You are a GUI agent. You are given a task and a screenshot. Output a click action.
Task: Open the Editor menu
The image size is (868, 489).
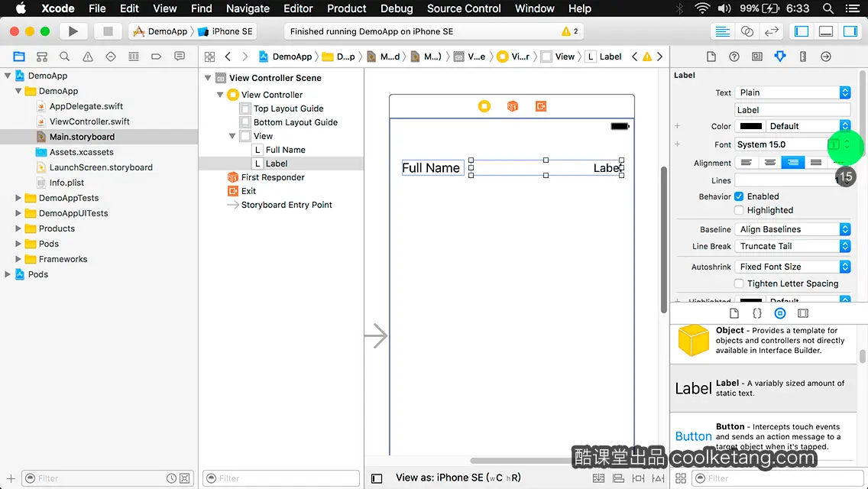(298, 8)
